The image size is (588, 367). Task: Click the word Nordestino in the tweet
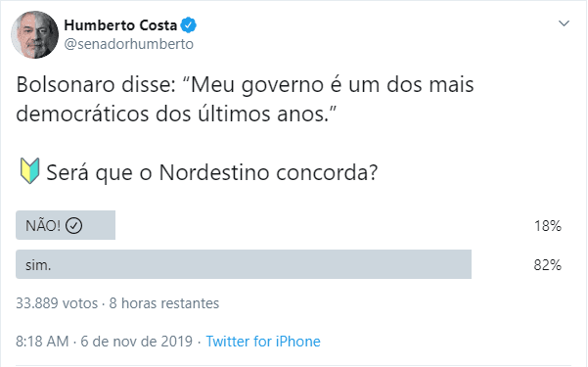click(x=214, y=172)
